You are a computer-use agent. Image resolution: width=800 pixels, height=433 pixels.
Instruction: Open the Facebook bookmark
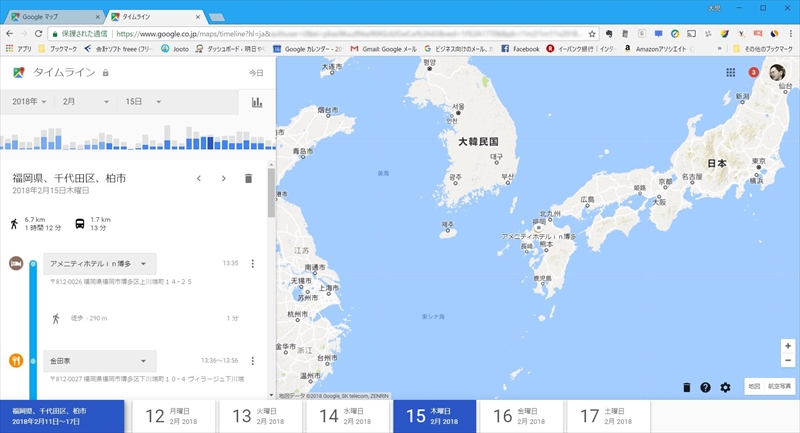point(520,49)
